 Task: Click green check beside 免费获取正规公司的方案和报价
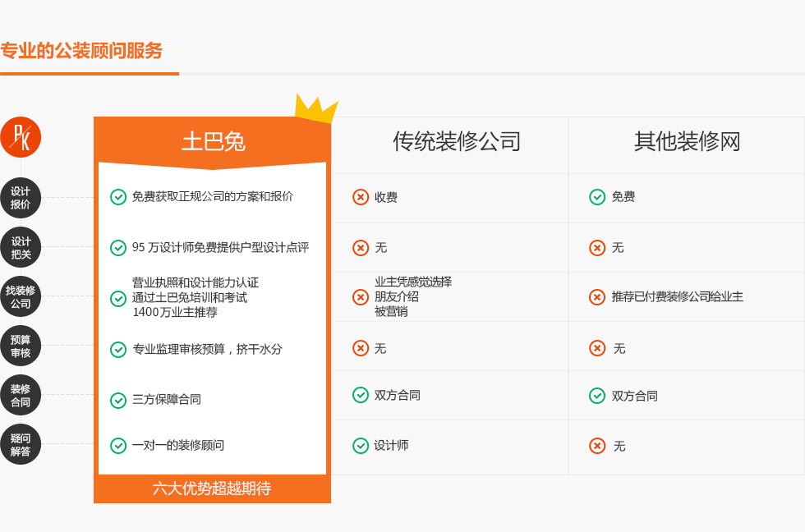[x=118, y=197]
